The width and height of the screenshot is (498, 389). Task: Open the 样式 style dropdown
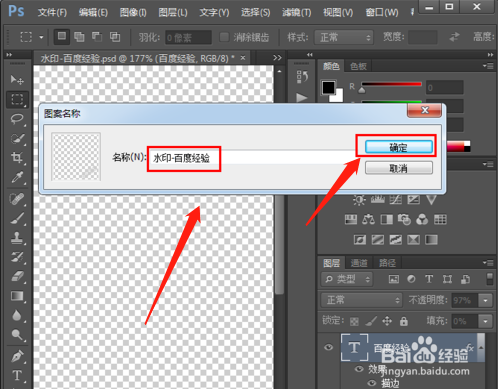click(x=344, y=37)
